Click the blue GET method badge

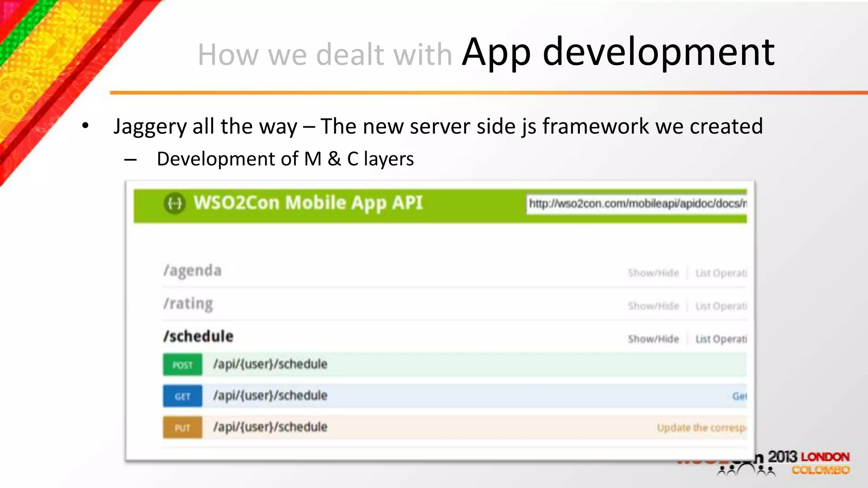pyautogui.click(x=183, y=396)
